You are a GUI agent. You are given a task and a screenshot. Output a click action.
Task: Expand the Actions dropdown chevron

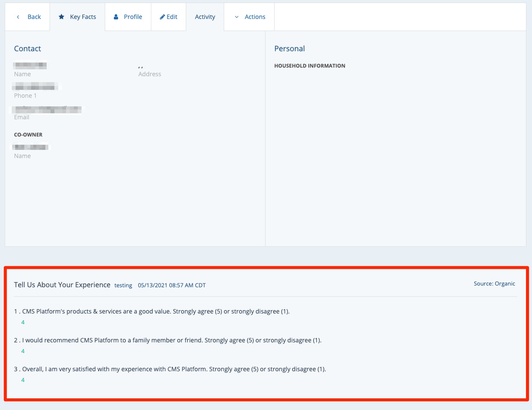click(x=236, y=17)
